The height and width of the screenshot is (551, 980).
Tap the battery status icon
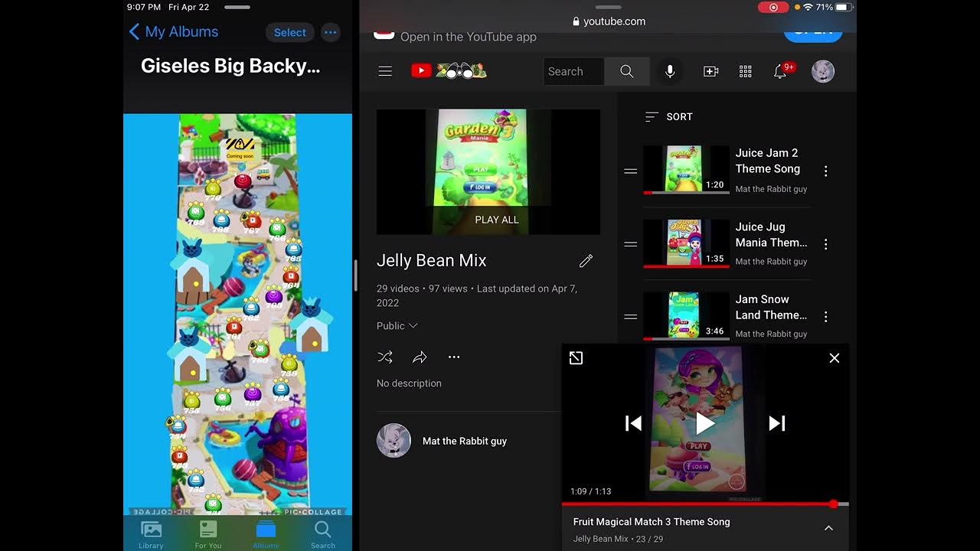tap(844, 7)
